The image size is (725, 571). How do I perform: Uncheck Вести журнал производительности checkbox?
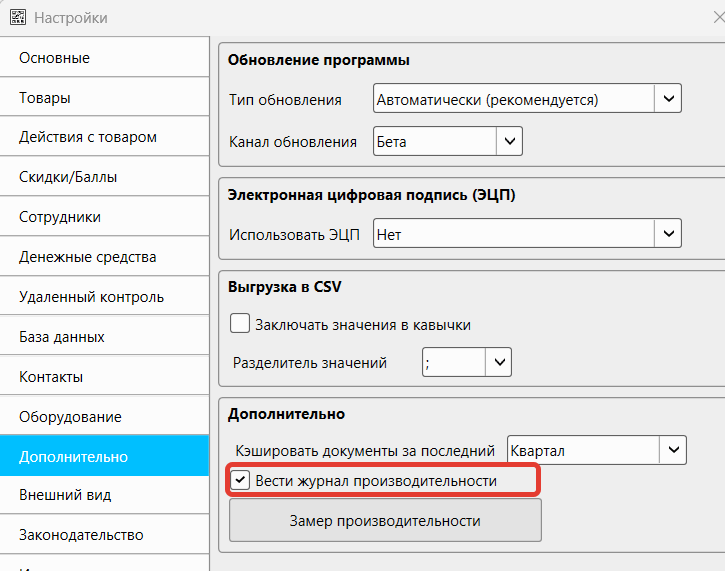click(x=240, y=481)
